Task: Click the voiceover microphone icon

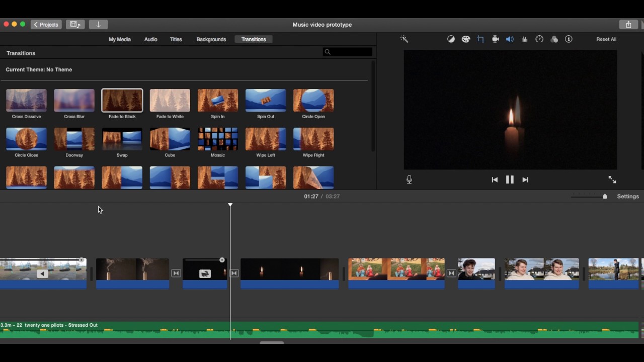Action: (x=409, y=179)
